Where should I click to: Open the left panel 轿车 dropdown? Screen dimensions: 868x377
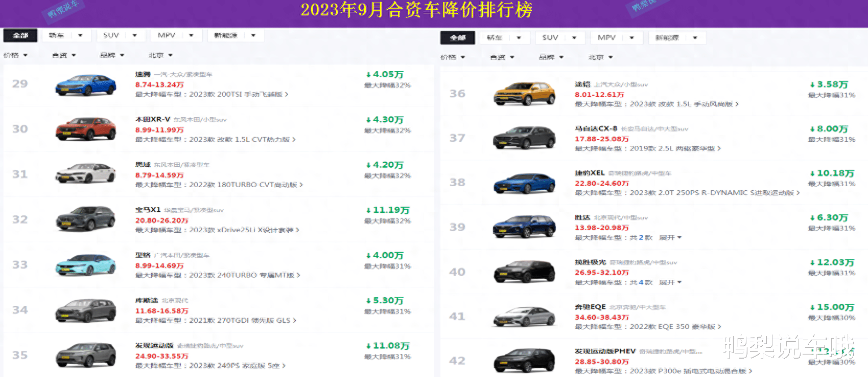click(x=66, y=35)
